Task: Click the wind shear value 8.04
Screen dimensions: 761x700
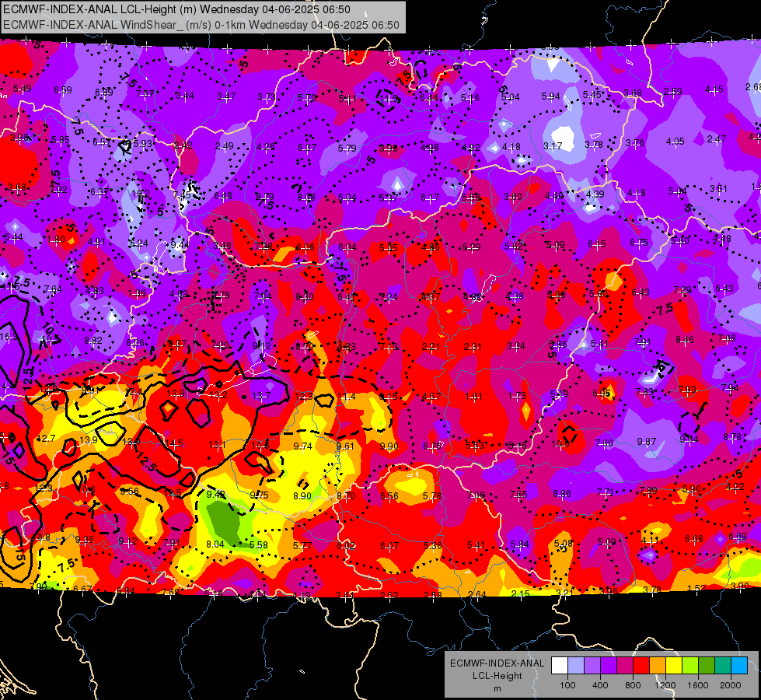Action: (x=215, y=544)
